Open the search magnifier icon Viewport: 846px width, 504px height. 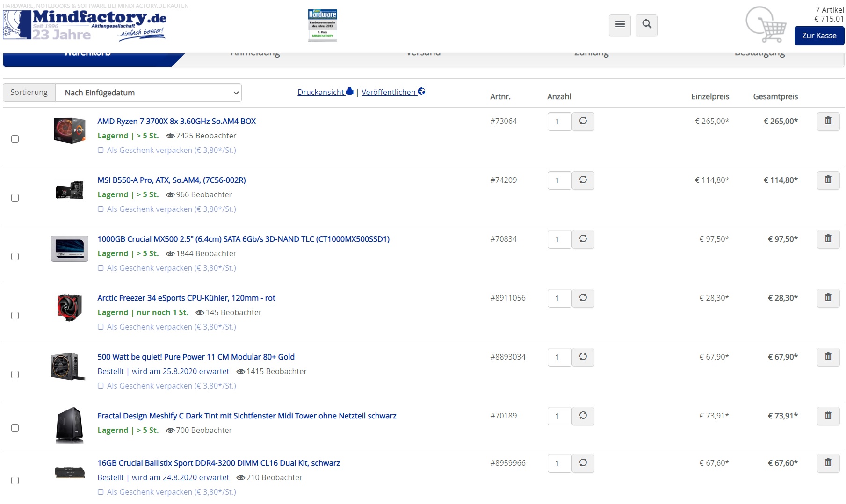click(646, 25)
